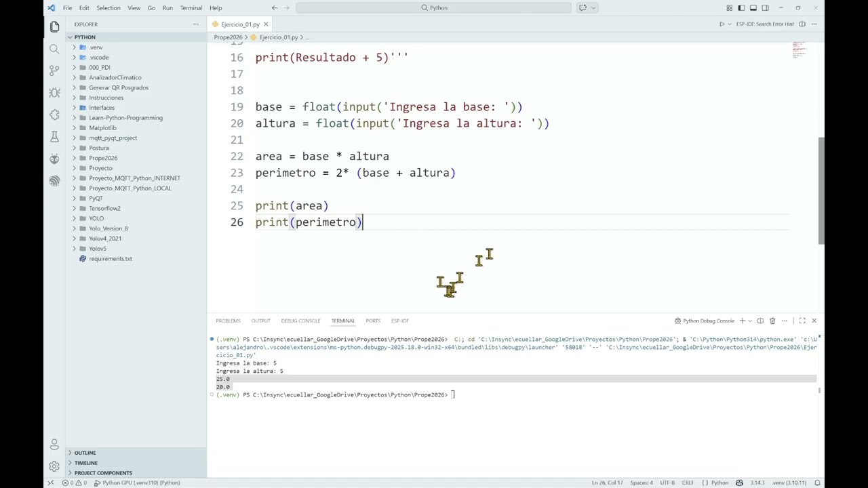The width and height of the screenshot is (868, 488).
Task: Open the Run and Debug view
Action: (x=54, y=92)
